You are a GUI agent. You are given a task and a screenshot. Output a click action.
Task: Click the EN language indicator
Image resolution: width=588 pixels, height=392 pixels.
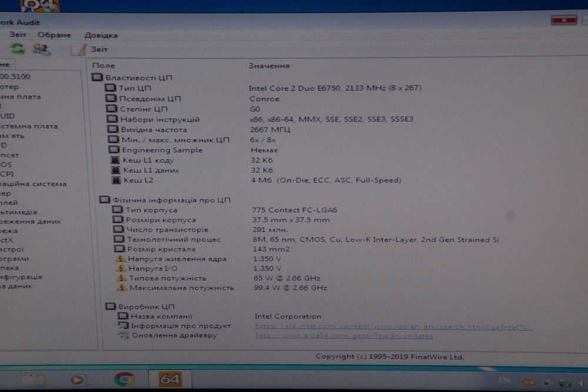coord(505,380)
